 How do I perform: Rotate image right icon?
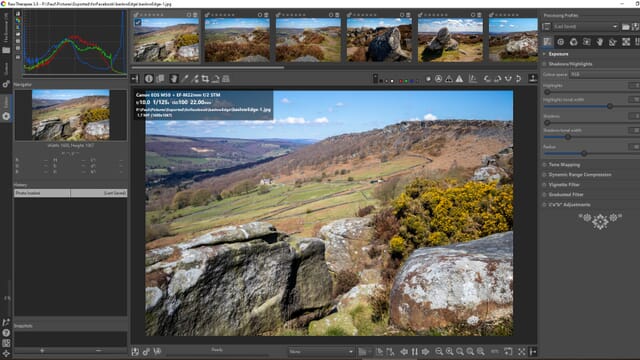point(497,79)
